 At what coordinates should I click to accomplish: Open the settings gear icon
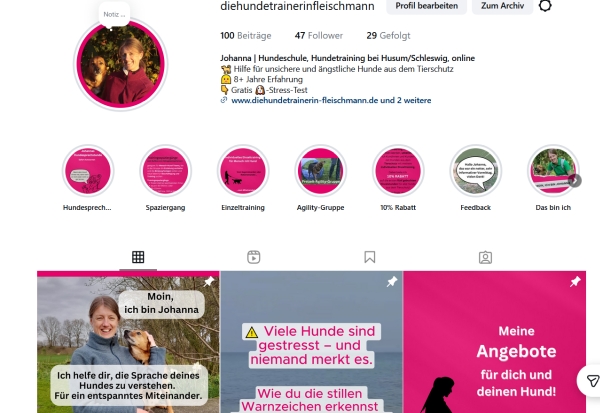545,6
